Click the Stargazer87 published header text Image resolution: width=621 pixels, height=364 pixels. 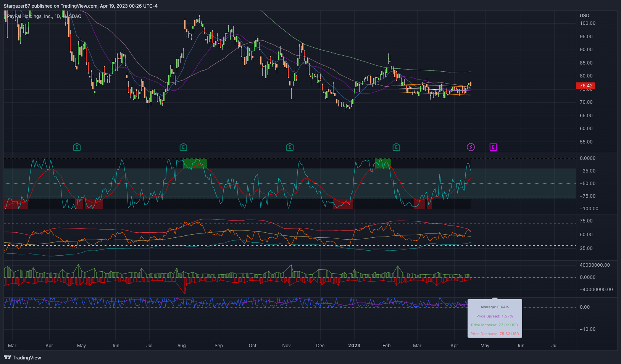(x=81, y=6)
